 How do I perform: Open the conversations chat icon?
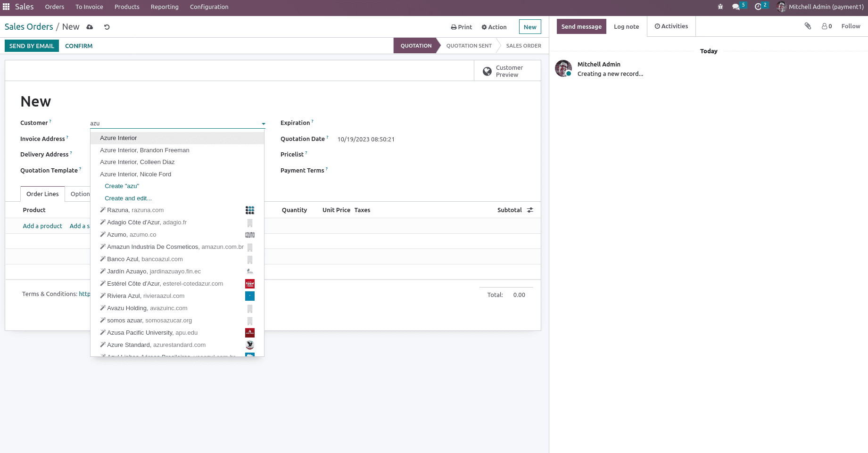(x=736, y=7)
